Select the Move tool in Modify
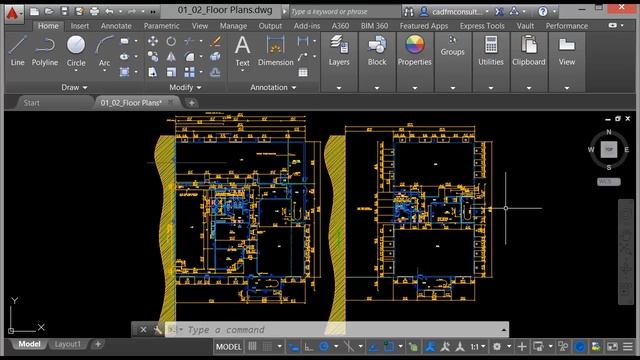 (153, 41)
